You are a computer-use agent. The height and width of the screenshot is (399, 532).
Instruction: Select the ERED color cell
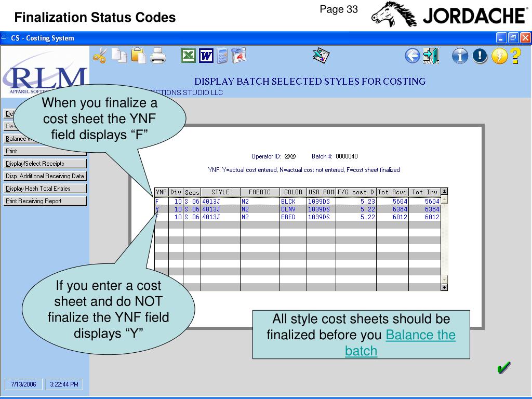pos(293,217)
